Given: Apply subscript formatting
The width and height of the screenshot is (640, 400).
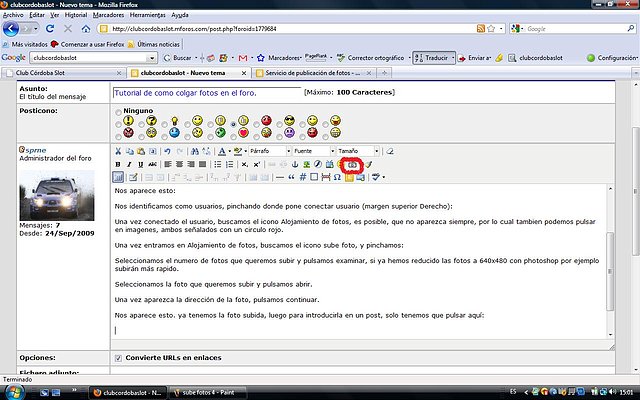Looking at the screenshot, I should 244,164.
